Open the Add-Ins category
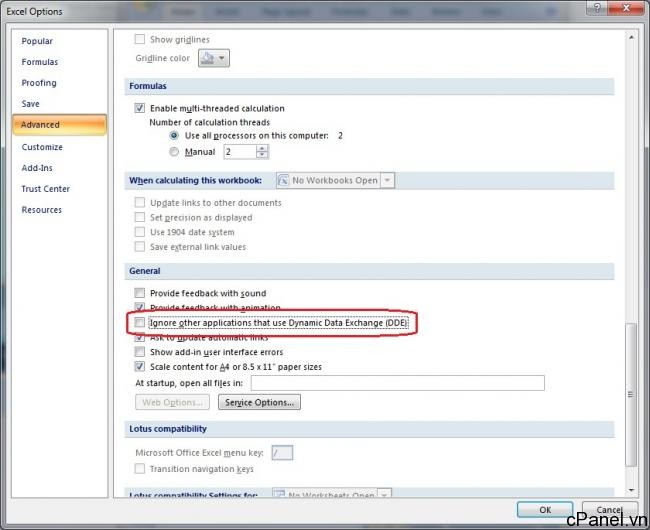The width and height of the screenshot is (650, 530). pyautogui.click(x=37, y=168)
